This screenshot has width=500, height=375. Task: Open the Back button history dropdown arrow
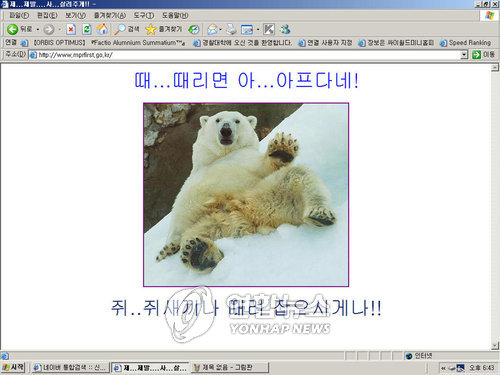tap(38, 30)
